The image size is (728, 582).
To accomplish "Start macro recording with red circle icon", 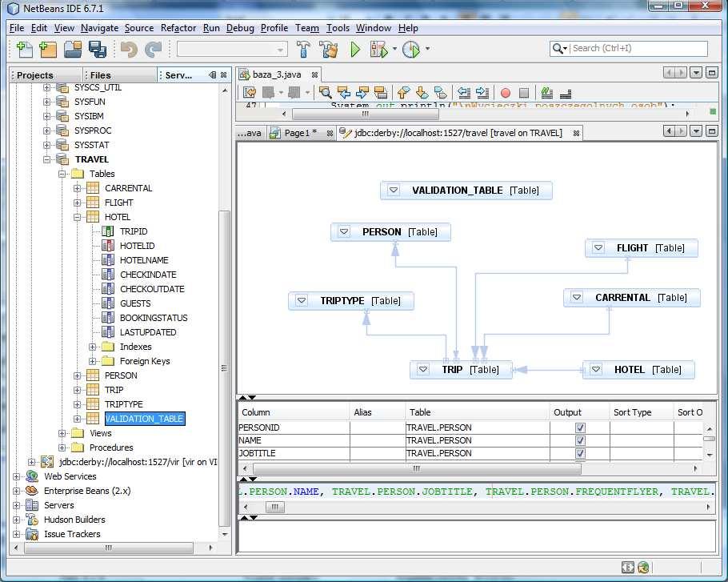I will tap(506, 93).
